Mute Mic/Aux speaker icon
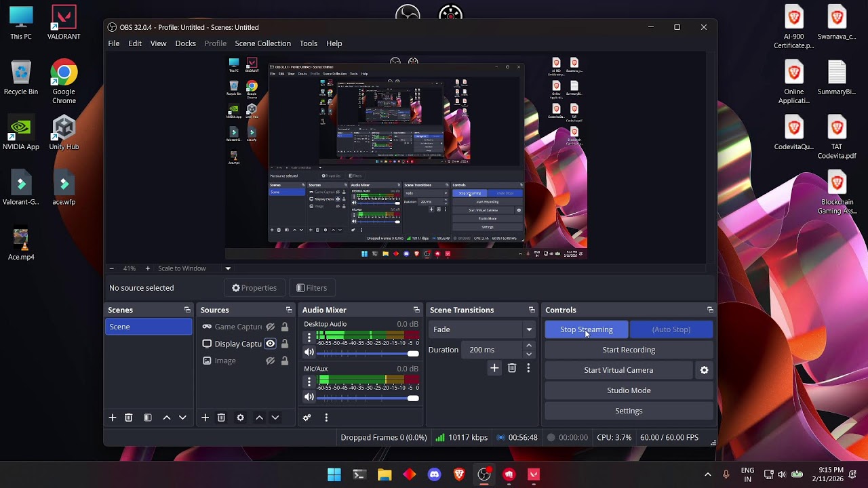The image size is (868, 488). pos(309,397)
